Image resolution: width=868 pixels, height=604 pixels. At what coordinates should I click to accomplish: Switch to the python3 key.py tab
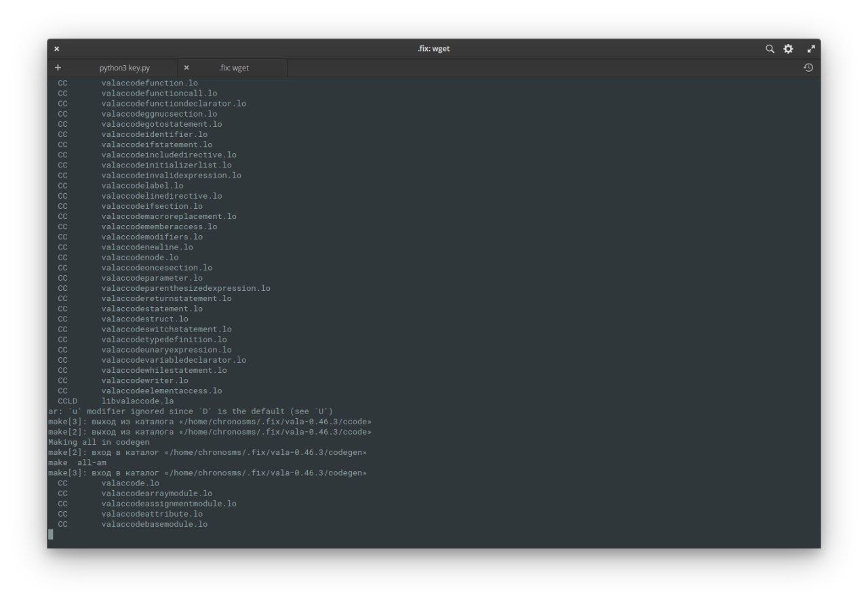point(125,68)
